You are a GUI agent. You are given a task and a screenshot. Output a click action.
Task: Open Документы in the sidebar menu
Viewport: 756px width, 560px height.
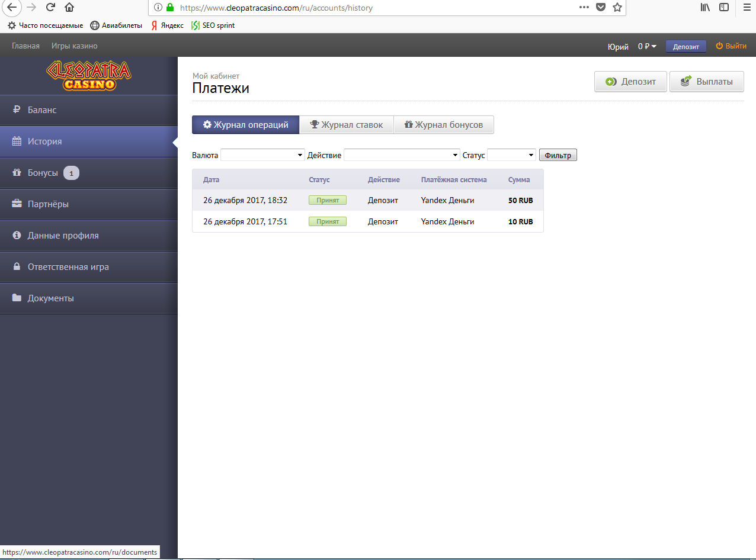89,298
